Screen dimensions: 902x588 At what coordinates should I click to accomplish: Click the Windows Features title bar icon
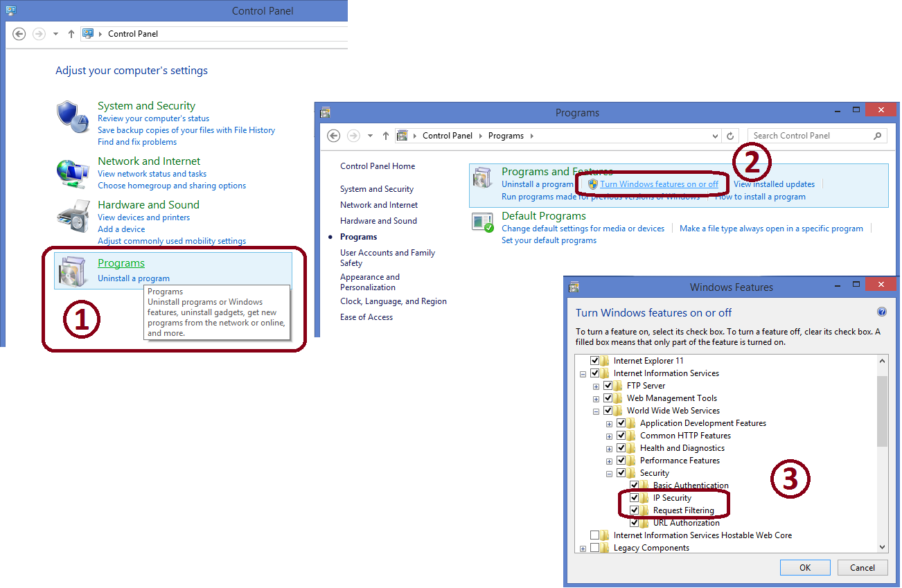(x=574, y=287)
